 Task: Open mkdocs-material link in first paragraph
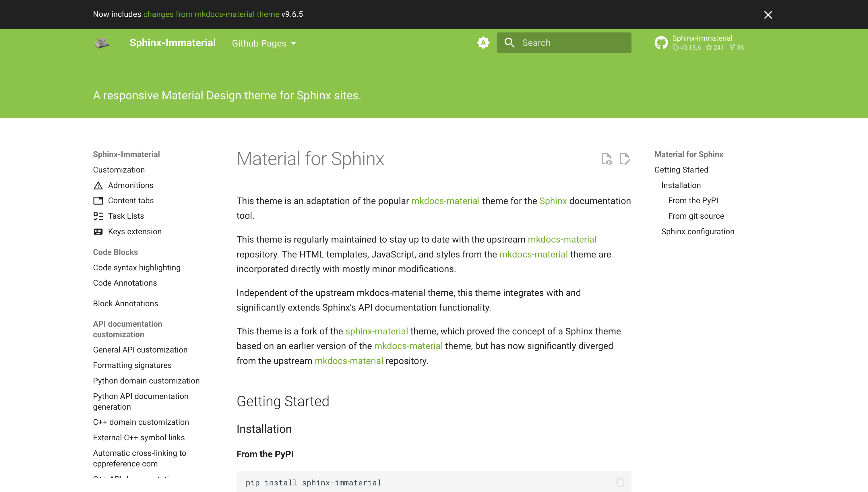pyautogui.click(x=445, y=201)
